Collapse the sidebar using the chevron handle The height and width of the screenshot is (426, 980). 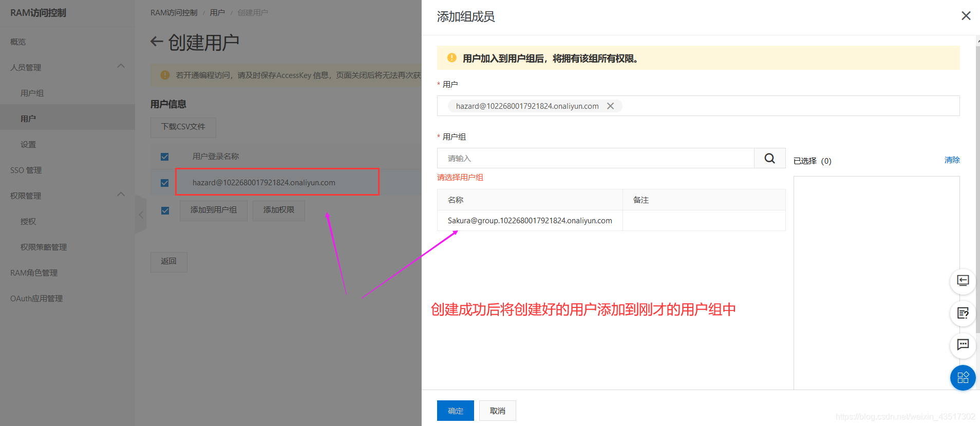(x=141, y=215)
